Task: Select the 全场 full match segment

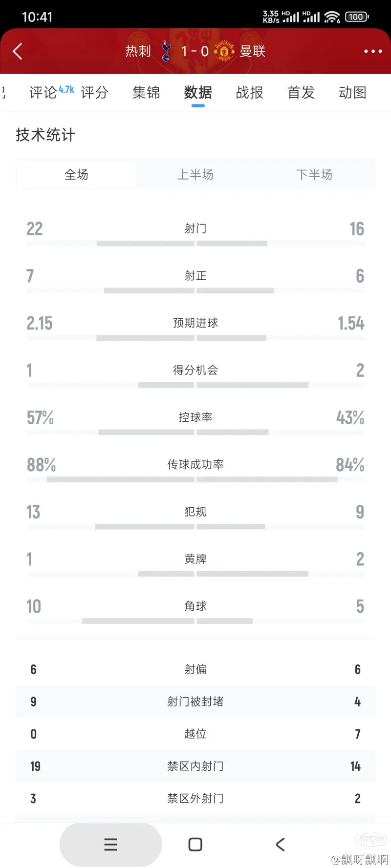Action: pyautogui.click(x=76, y=175)
